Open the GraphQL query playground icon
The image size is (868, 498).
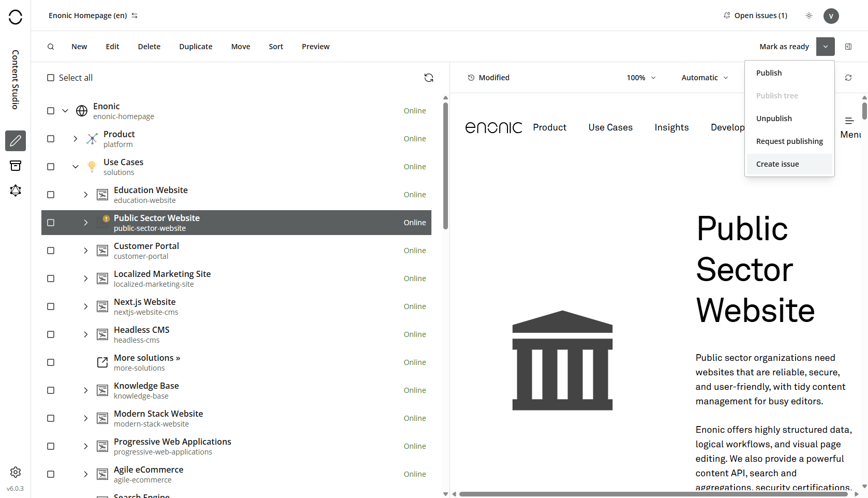tap(16, 191)
